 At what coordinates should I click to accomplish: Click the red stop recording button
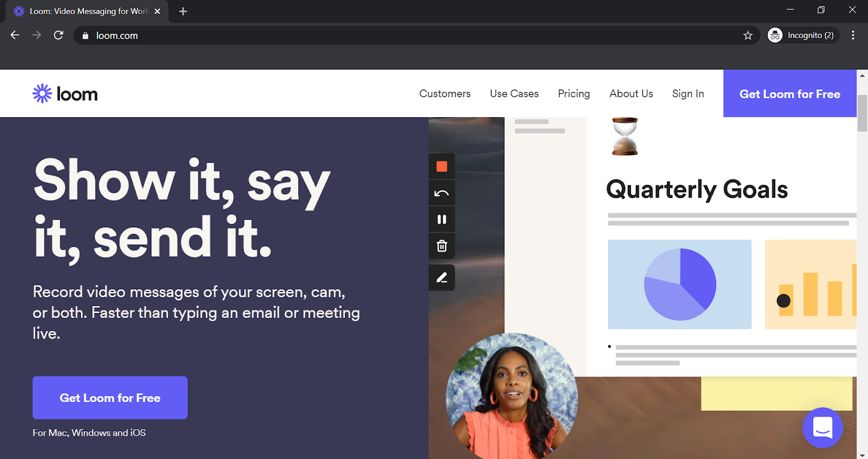(442, 167)
